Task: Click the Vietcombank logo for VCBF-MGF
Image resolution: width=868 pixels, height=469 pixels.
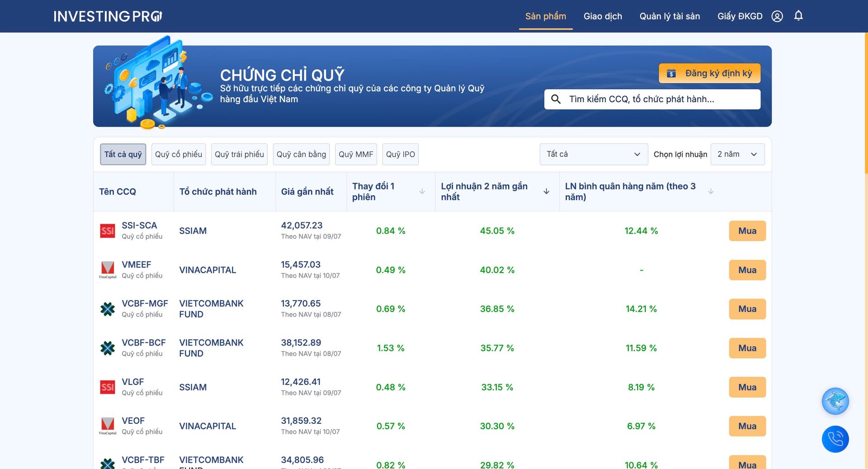Action: (108, 309)
